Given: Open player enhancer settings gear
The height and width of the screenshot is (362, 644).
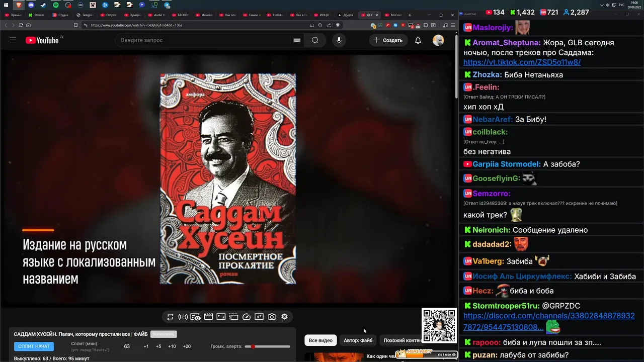Looking at the screenshot, I should (x=284, y=317).
